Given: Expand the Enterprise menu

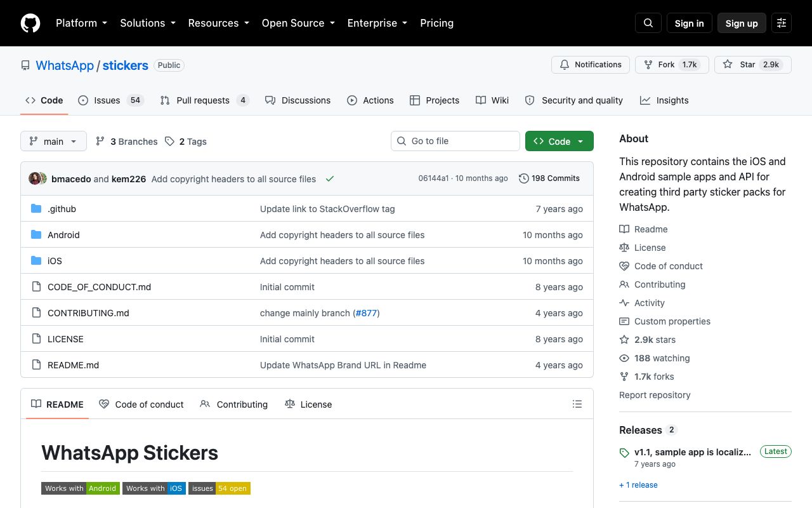Looking at the screenshot, I should (x=377, y=23).
